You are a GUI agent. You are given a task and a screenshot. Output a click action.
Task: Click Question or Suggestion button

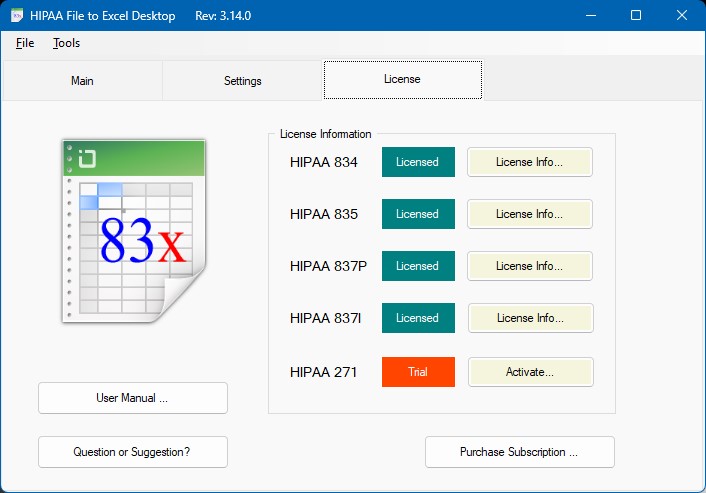tap(133, 452)
